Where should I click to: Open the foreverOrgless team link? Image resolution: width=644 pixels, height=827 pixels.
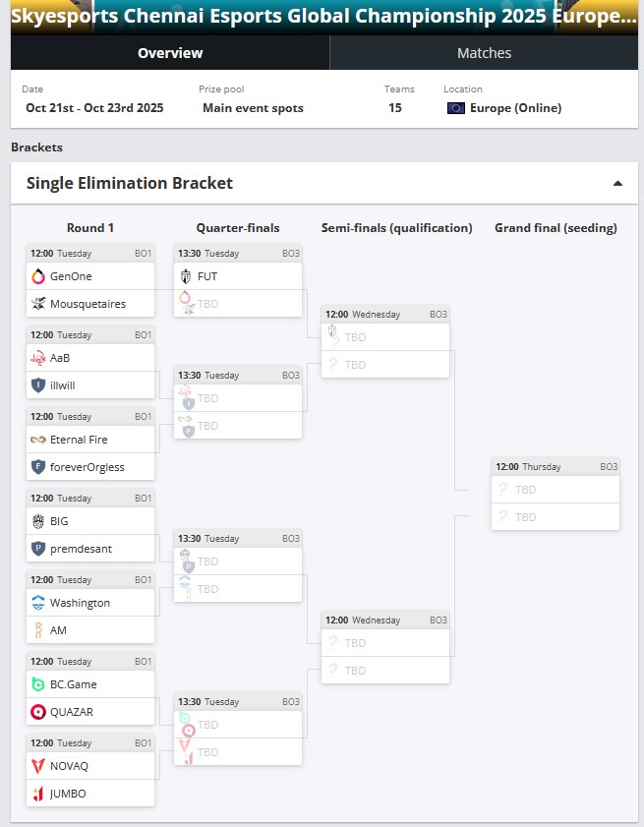88,467
